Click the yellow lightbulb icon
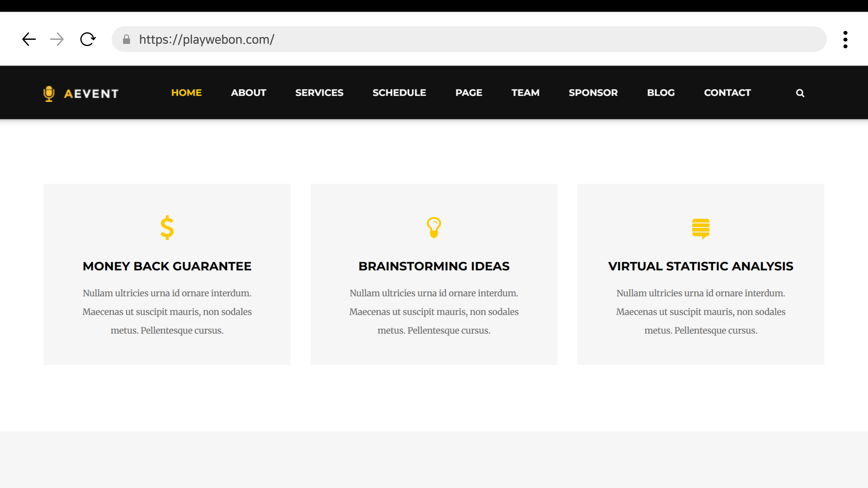The image size is (868, 488). (434, 228)
